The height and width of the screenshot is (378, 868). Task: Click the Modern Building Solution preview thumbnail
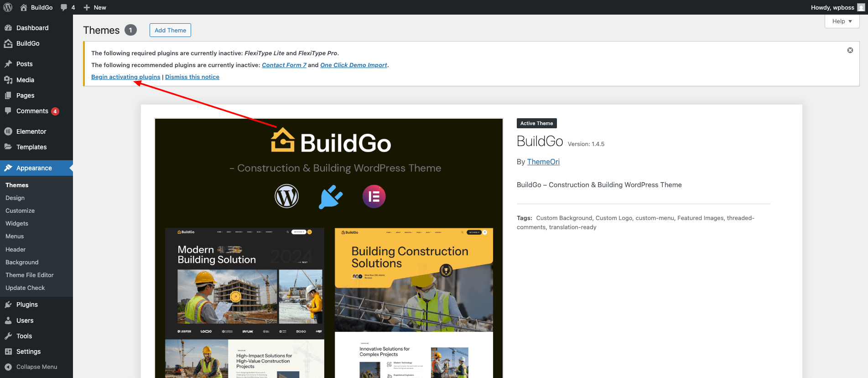(x=244, y=283)
